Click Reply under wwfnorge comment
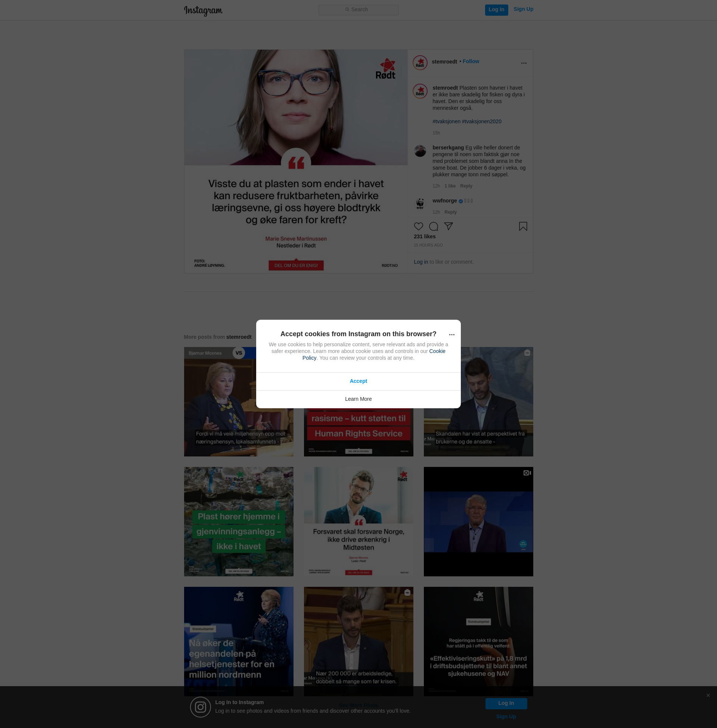 tap(450, 212)
